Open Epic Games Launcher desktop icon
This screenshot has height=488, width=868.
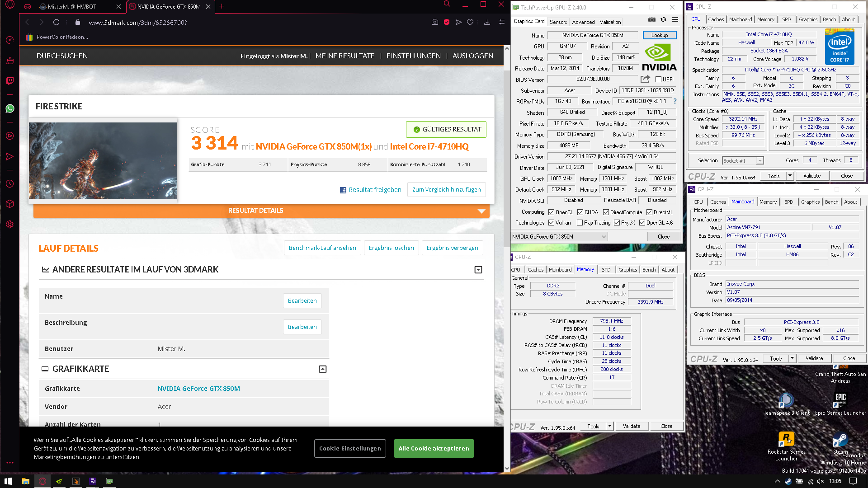click(840, 404)
